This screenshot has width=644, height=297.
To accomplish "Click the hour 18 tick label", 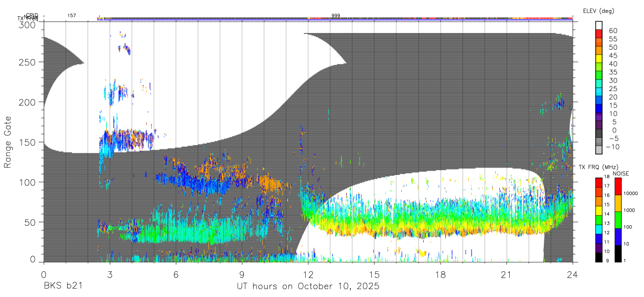I will click(441, 274).
